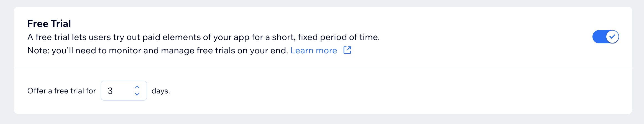Open the Learn more link
644x124 pixels.
314,50
